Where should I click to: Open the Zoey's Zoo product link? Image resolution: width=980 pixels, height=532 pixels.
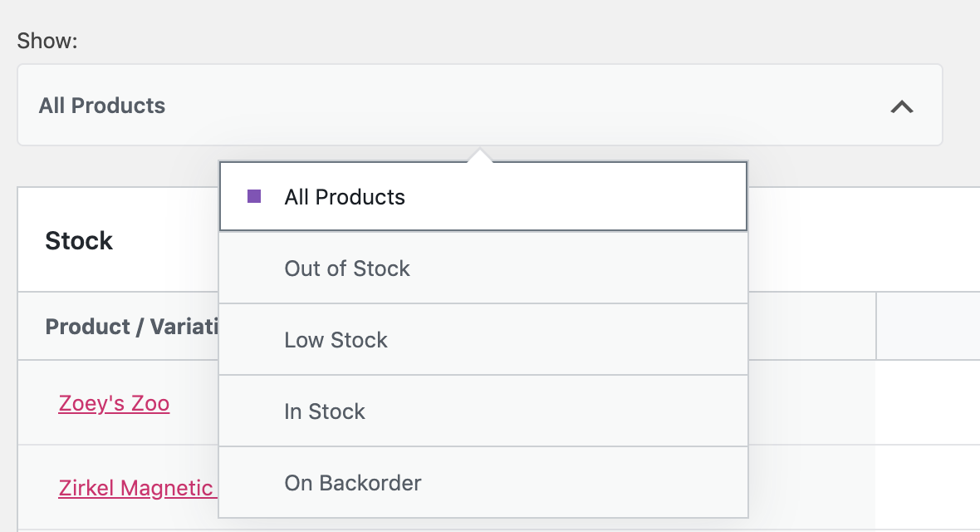point(114,404)
